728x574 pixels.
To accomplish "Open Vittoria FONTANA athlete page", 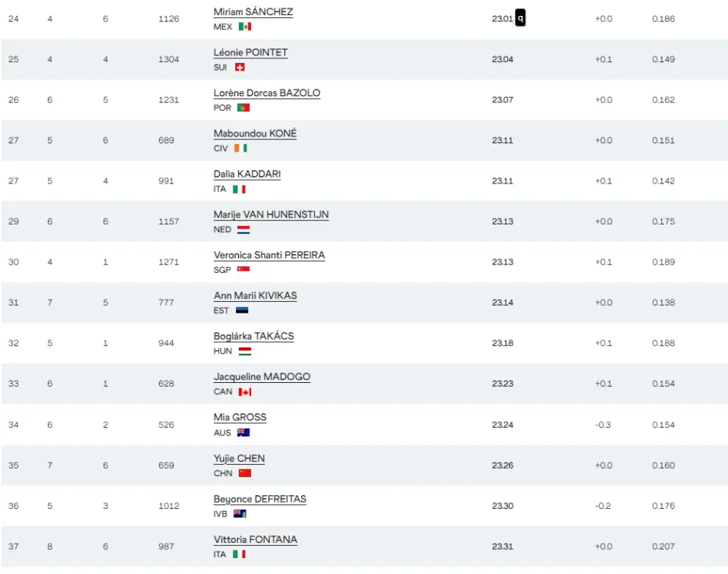I will tap(255, 540).
